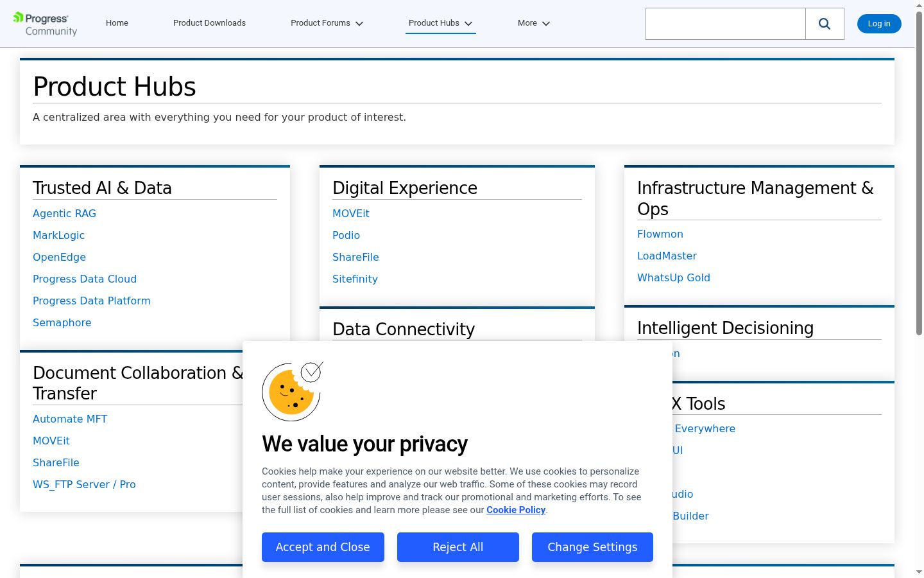Open the OpenEdge hub link
The image size is (924, 578).
(x=59, y=257)
